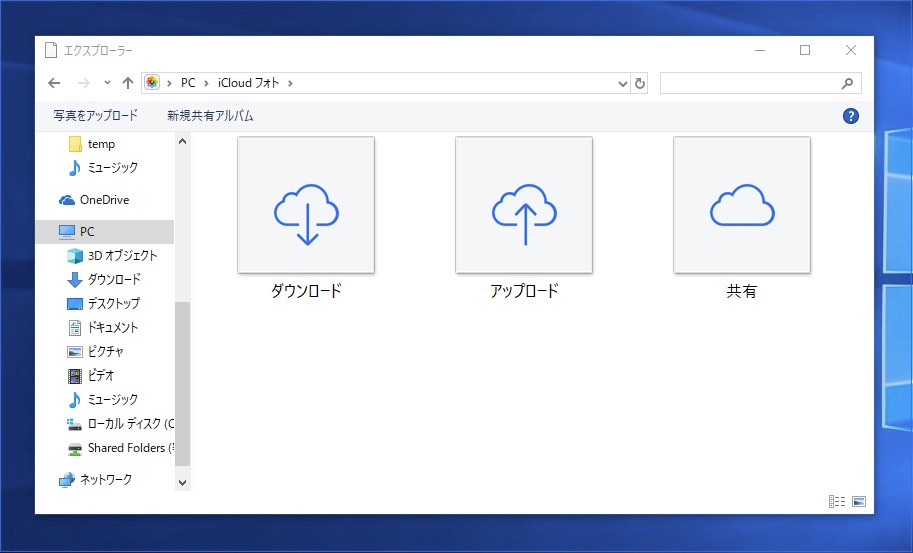This screenshot has height=553, width=913.
Task: Click the blue help question mark icon
Action: click(x=851, y=116)
